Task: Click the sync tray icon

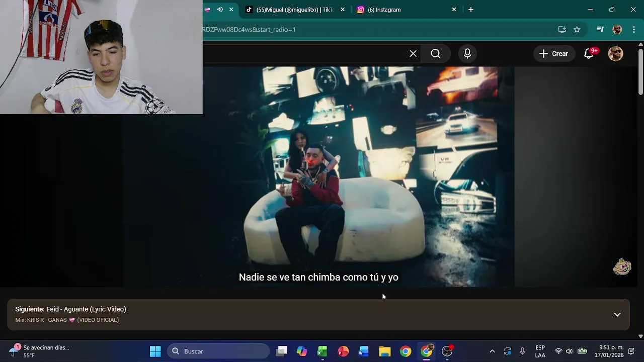Action: click(x=508, y=351)
